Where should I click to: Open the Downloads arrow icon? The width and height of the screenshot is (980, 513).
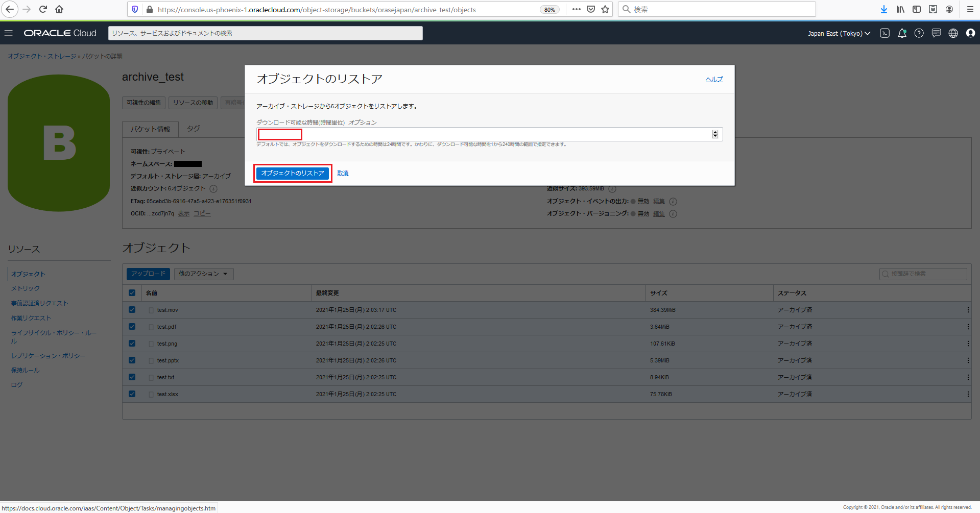[884, 9]
